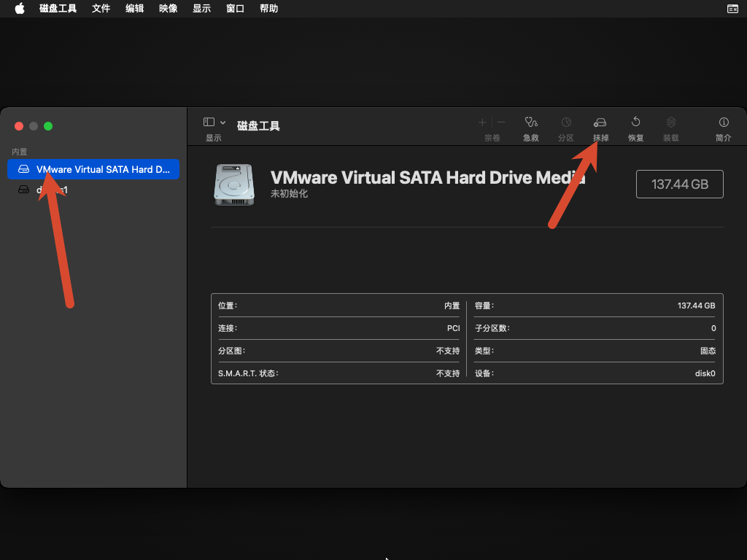Open the 映像 menu
Screen dimensions: 747x560
pyautogui.click(x=169, y=9)
